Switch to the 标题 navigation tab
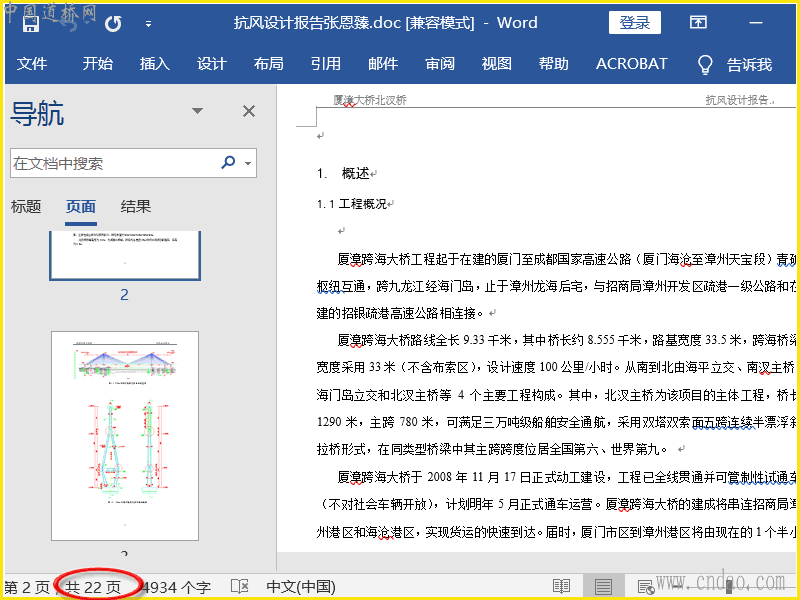 26,207
